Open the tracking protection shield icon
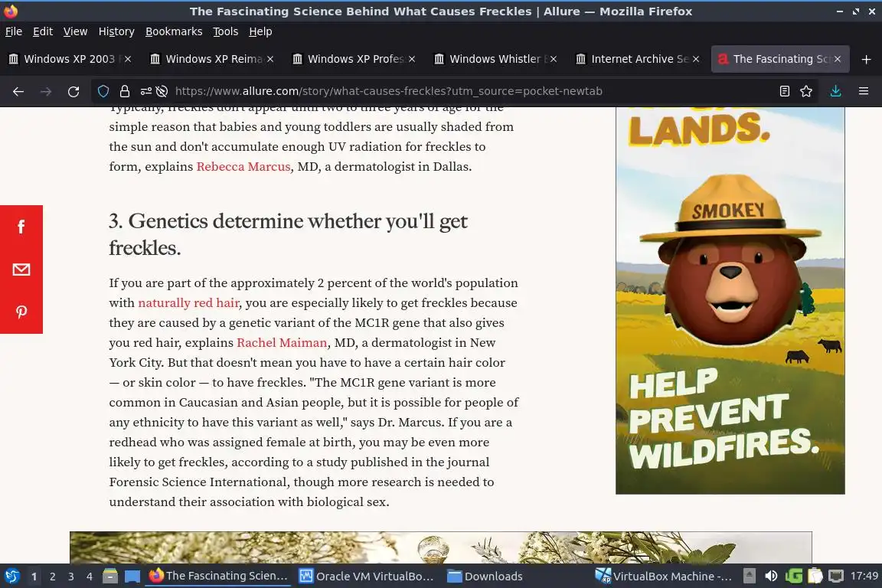882x588 pixels. pos(103,91)
